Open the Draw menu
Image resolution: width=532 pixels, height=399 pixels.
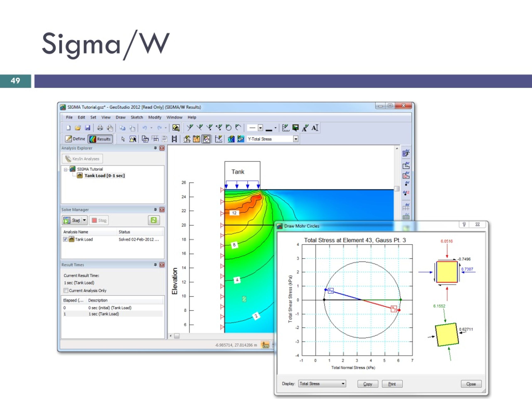(121, 117)
